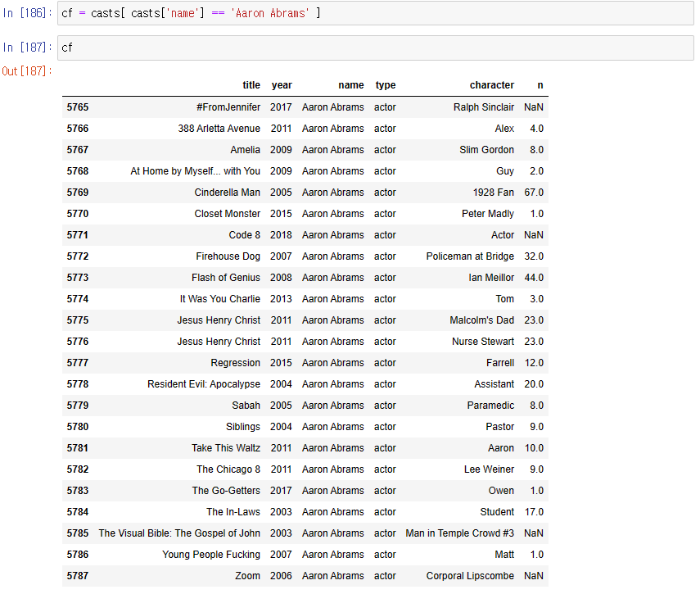Viewport: 700px width, 594px height.
Task: Click the year 2018 in Code 8 row
Action: click(281, 235)
